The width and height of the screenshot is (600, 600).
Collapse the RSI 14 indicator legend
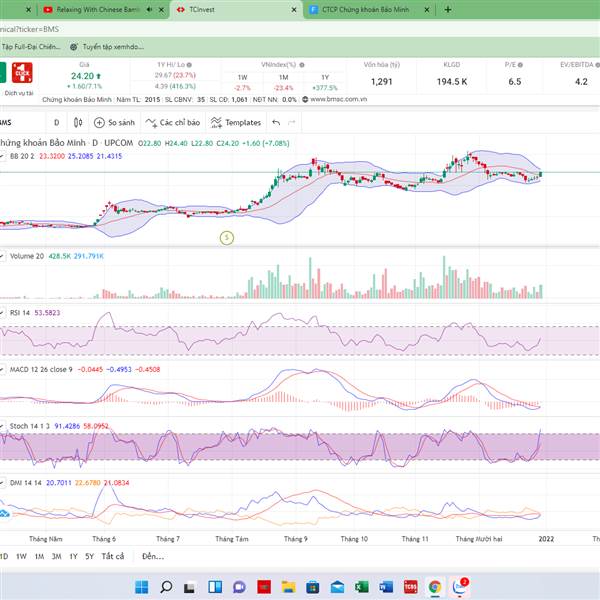pyautogui.click(x=2, y=313)
